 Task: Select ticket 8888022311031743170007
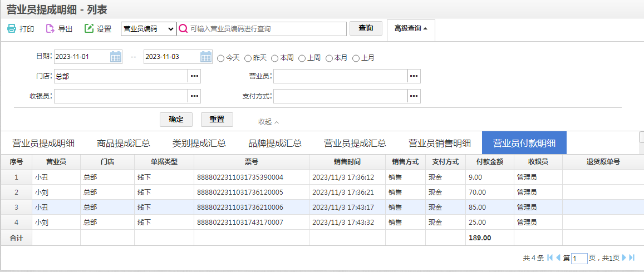pos(240,222)
